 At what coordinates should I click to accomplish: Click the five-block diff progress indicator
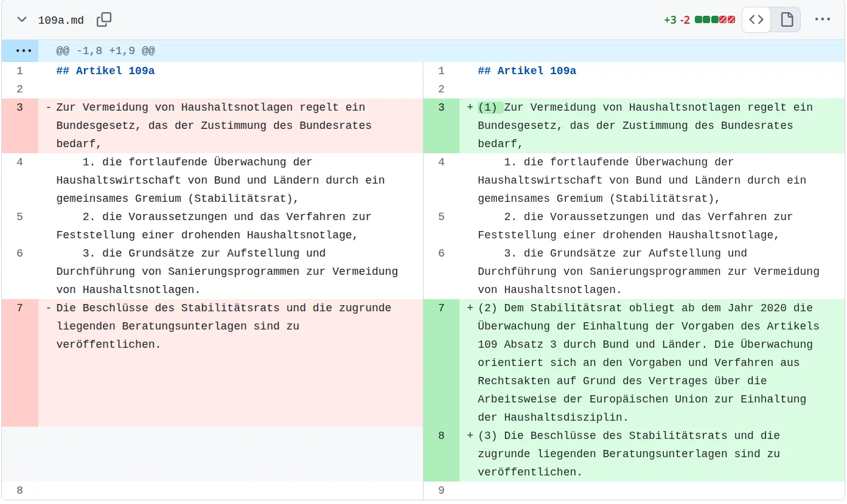coord(715,19)
